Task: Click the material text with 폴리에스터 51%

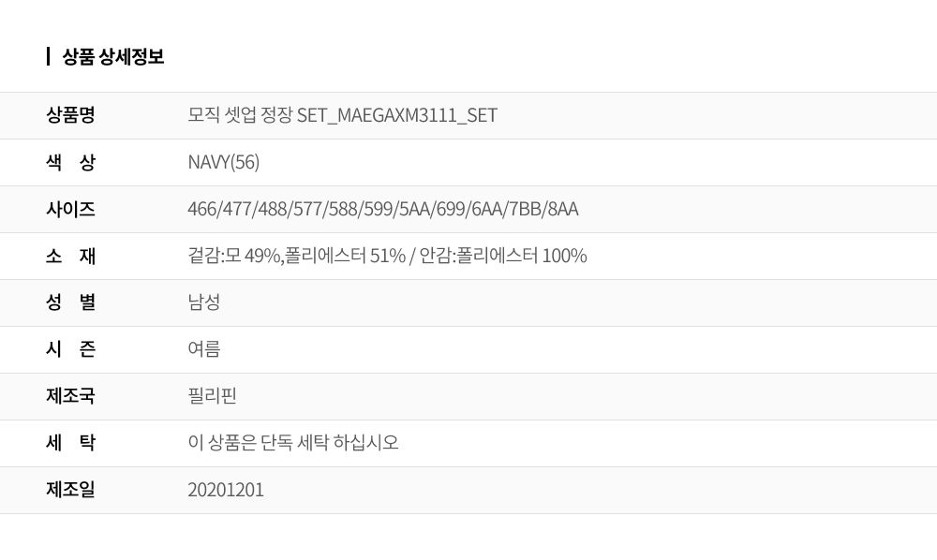Action: (387, 256)
